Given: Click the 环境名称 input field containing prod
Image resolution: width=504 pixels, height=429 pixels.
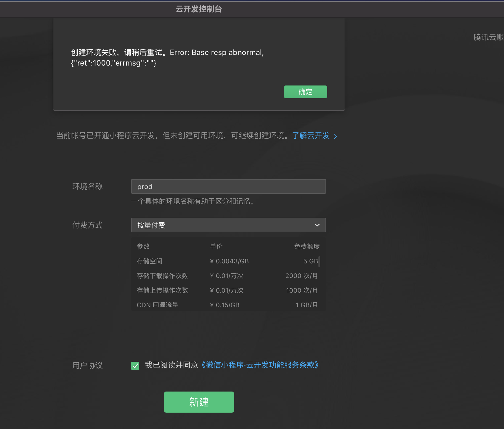Looking at the screenshot, I should tap(228, 186).
